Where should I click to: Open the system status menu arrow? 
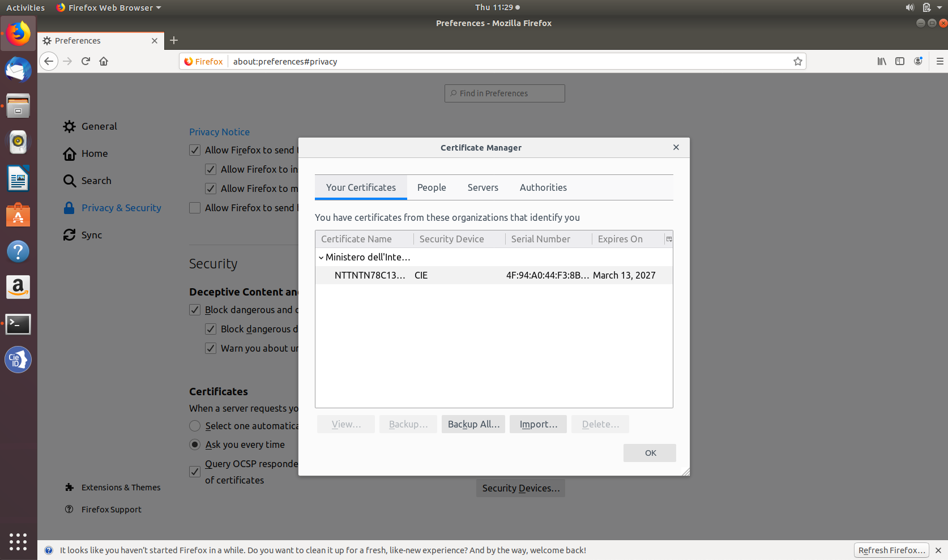tap(941, 8)
